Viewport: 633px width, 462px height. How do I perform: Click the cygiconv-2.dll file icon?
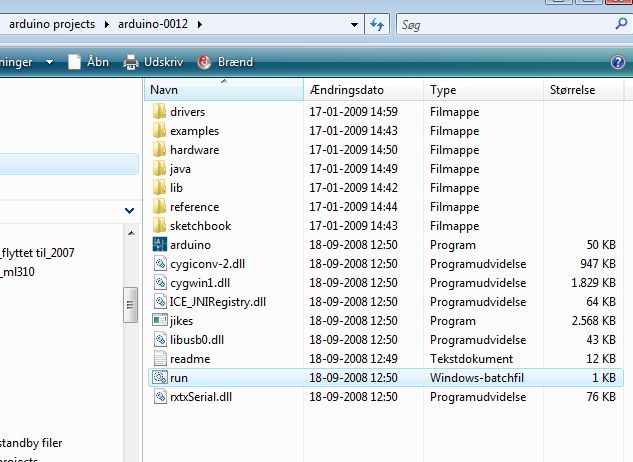click(x=160, y=263)
